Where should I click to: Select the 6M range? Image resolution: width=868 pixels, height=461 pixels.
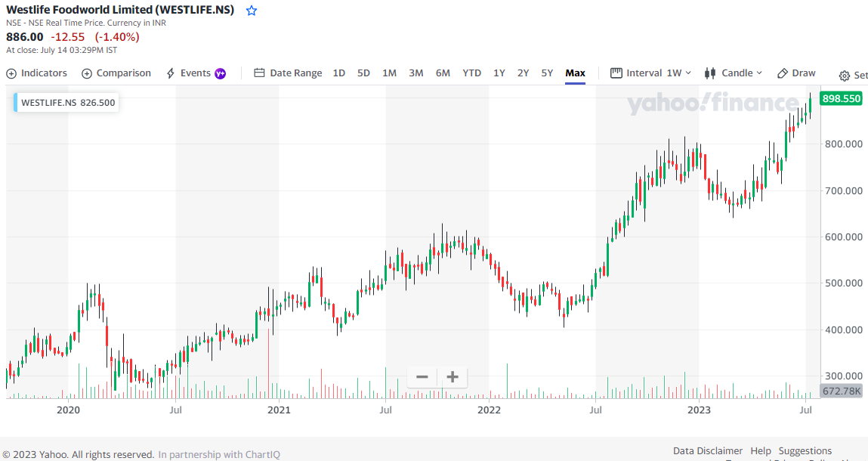(x=443, y=73)
